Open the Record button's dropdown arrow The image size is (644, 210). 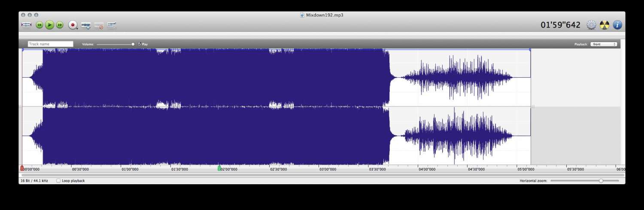(77, 28)
